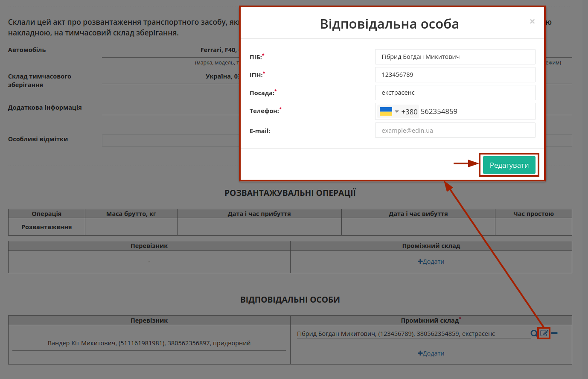The width and height of the screenshot is (588, 379).
Task: Click the РОЗВАНТАЖУВАЛЬНІ ОПЕРАЦІЇ heading
Action: [x=290, y=193]
